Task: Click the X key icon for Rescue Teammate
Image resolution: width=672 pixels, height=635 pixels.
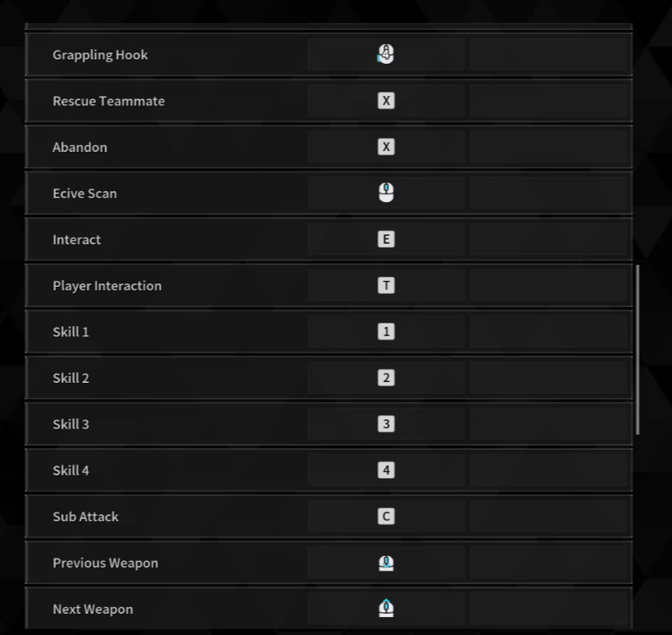Action: (386, 101)
